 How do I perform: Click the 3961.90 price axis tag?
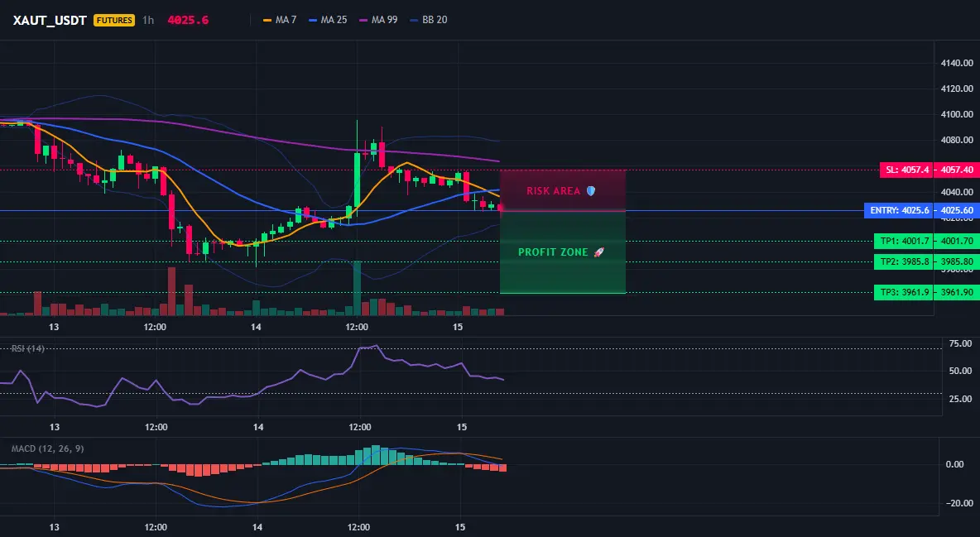(x=957, y=292)
